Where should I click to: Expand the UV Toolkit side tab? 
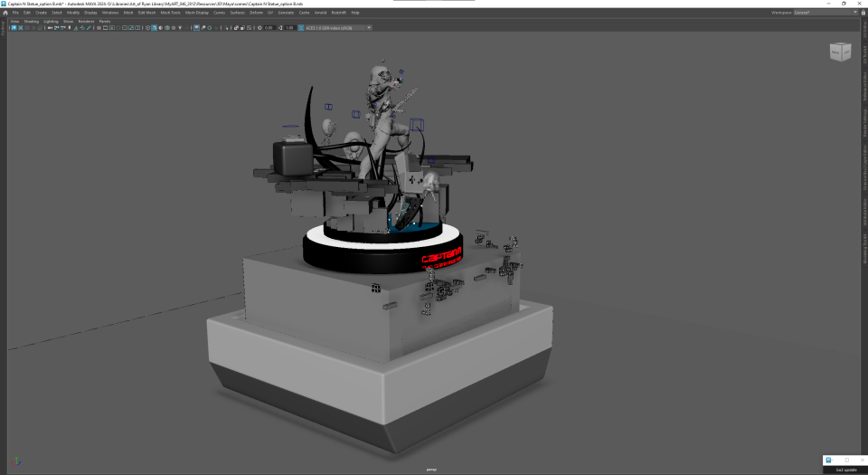click(x=864, y=53)
